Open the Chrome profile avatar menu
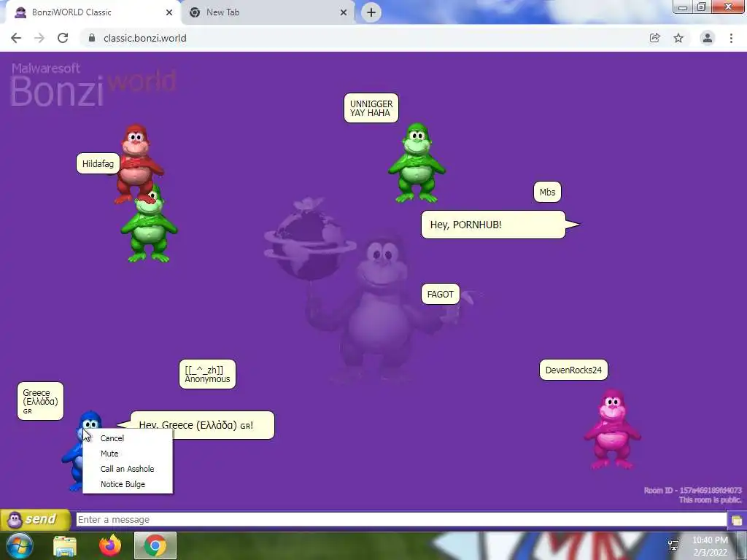Screen dimensions: 747x560 pos(708,38)
